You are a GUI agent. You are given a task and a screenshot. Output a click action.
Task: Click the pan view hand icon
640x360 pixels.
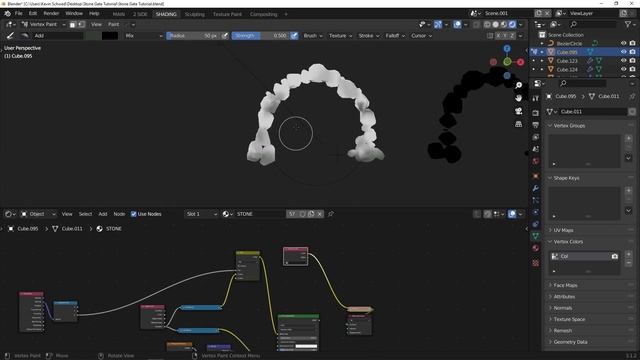(x=518, y=98)
